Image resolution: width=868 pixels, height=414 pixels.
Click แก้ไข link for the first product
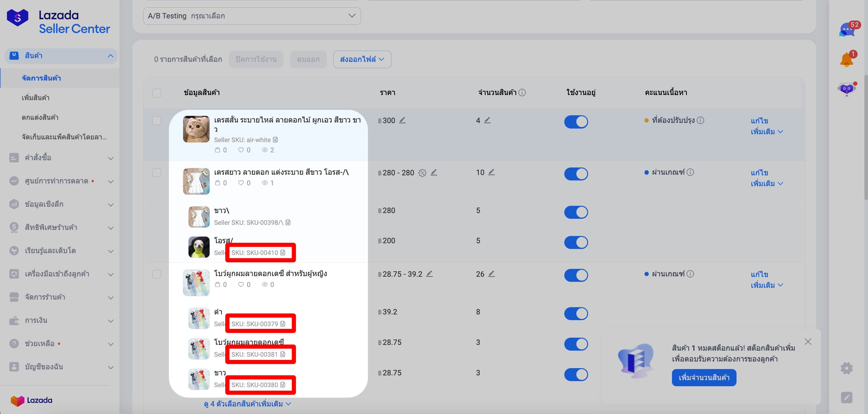tap(759, 121)
